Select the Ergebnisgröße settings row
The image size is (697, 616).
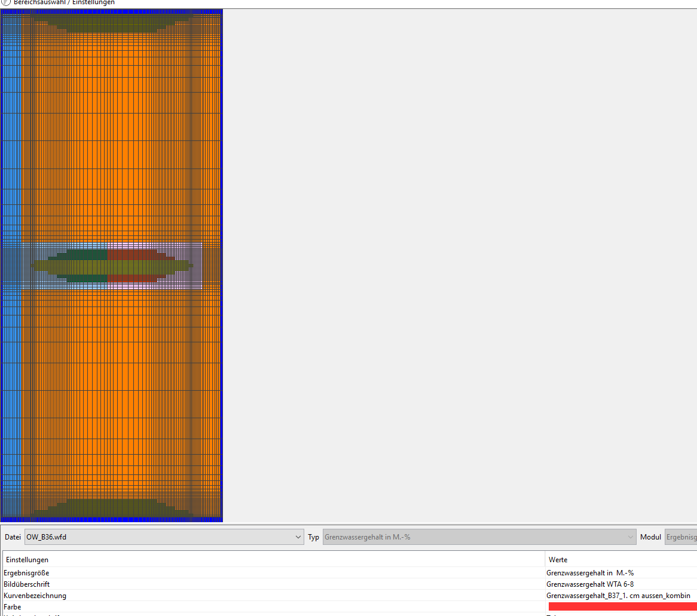coord(26,573)
